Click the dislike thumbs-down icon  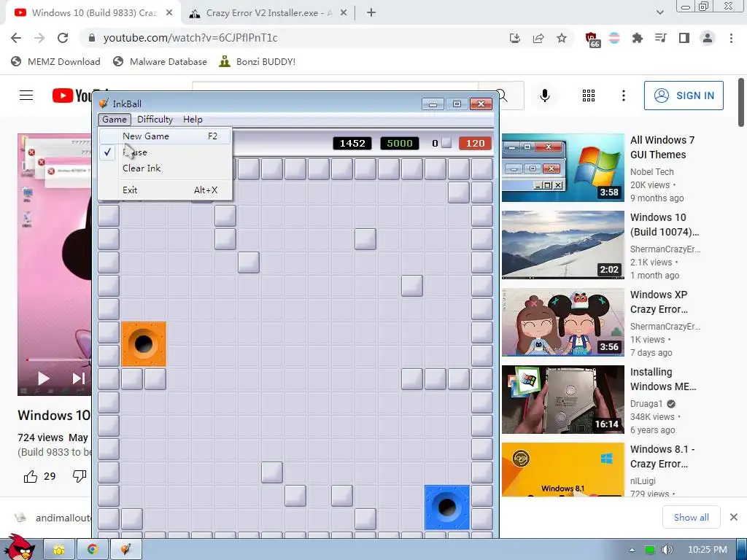(80, 476)
